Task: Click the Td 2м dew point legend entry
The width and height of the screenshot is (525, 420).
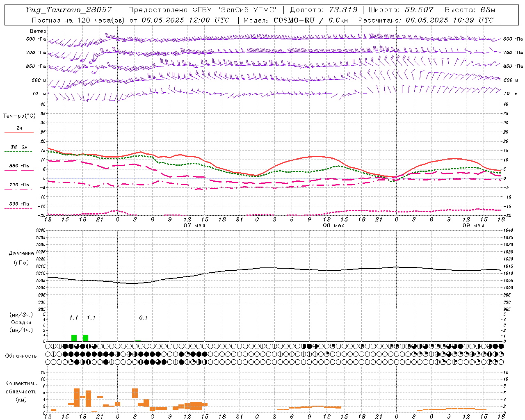Action: click(19, 147)
